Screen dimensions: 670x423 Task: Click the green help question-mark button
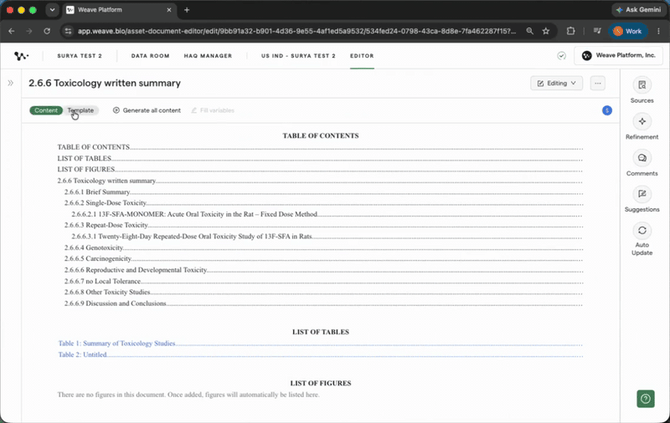click(645, 399)
